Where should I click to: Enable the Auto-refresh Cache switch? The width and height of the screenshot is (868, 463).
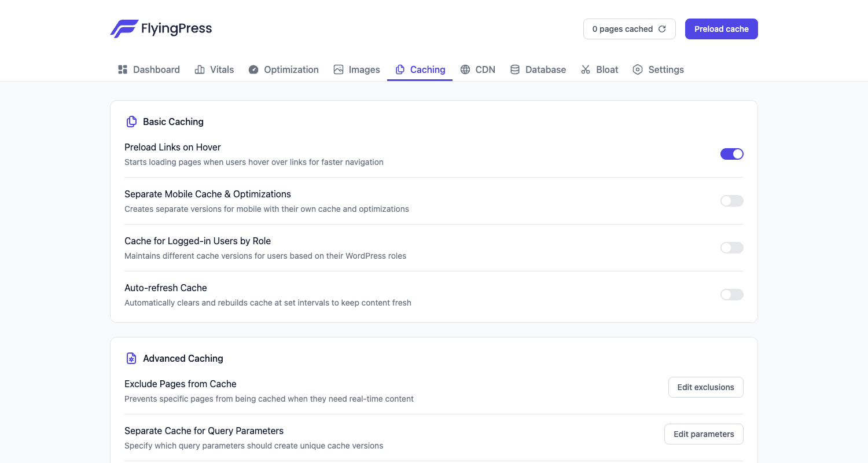(732, 295)
